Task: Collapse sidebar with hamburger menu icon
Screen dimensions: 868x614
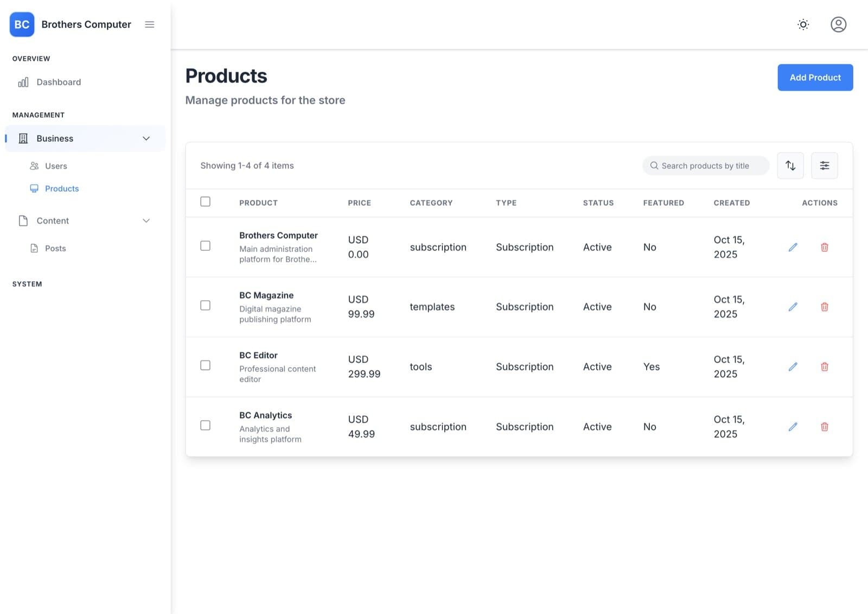Action: click(x=150, y=24)
